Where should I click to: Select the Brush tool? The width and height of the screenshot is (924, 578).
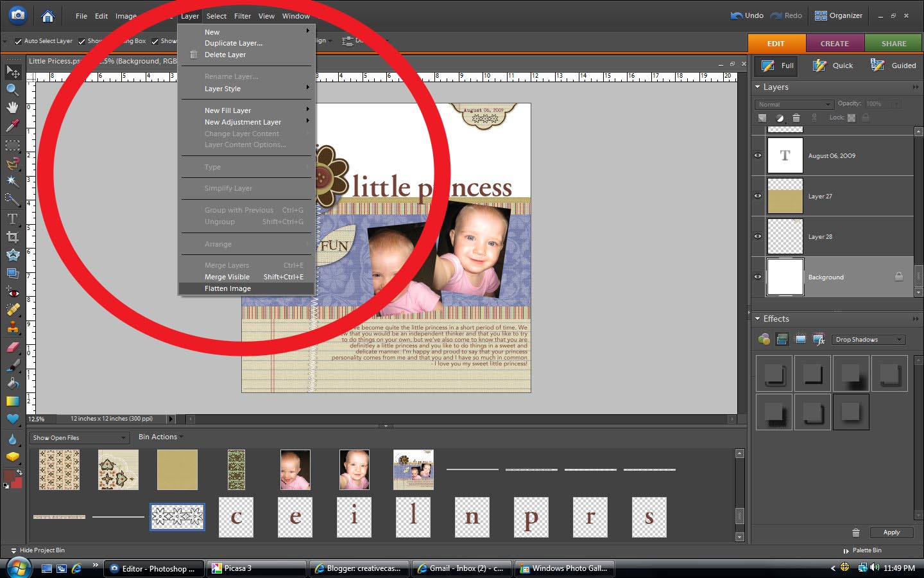(12, 365)
